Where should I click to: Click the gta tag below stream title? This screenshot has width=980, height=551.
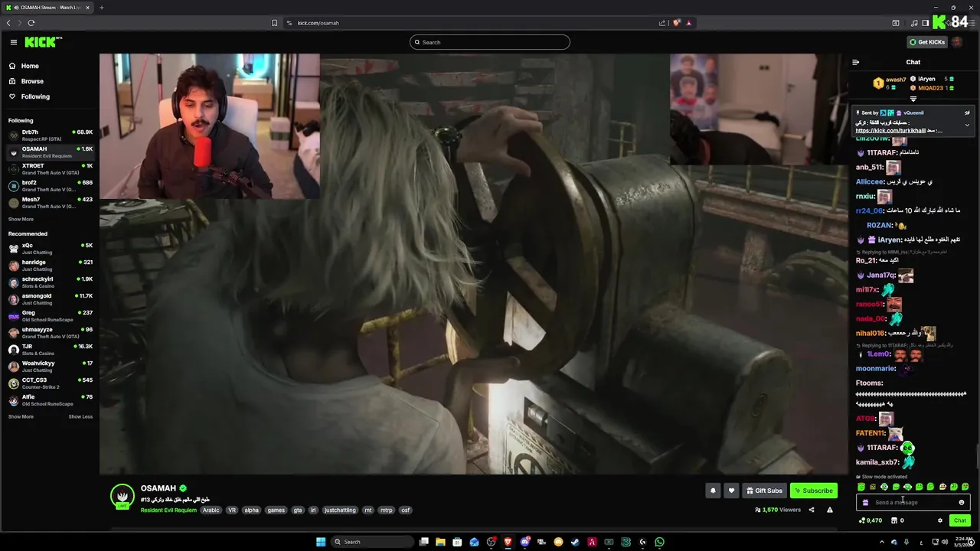tap(298, 510)
